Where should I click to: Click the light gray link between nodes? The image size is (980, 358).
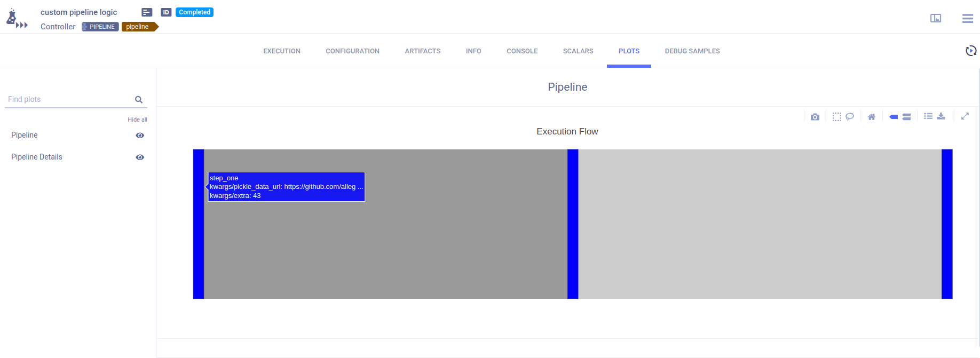(x=760, y=224)
